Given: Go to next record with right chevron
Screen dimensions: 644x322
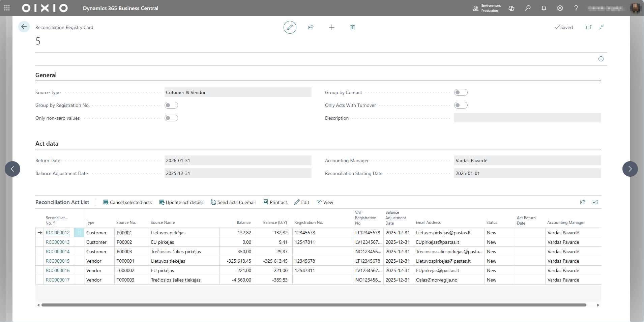Looking at the screenshot, I should [630, 169].
